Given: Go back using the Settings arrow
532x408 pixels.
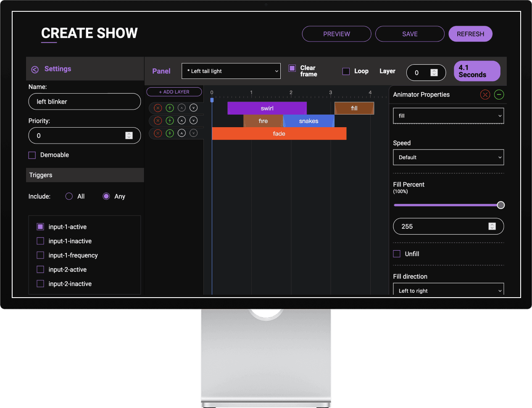Looking at the screenshot, I should click(x=35, y=69).
